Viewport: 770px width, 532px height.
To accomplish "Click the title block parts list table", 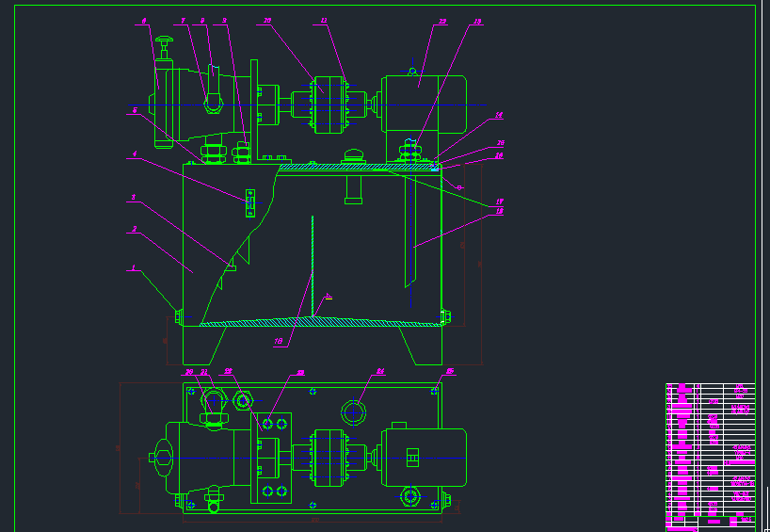I will [x=710, y=458].
